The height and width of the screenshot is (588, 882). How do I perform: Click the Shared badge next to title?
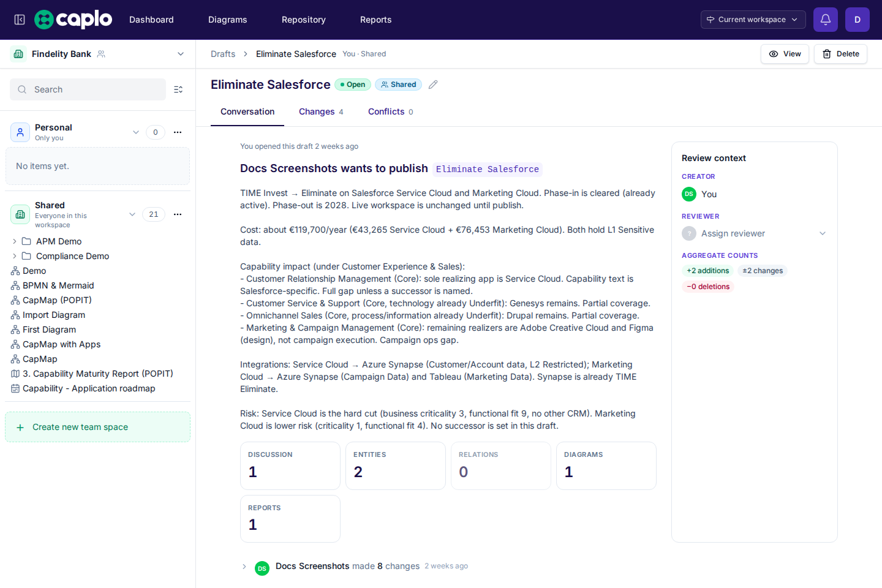398,85
